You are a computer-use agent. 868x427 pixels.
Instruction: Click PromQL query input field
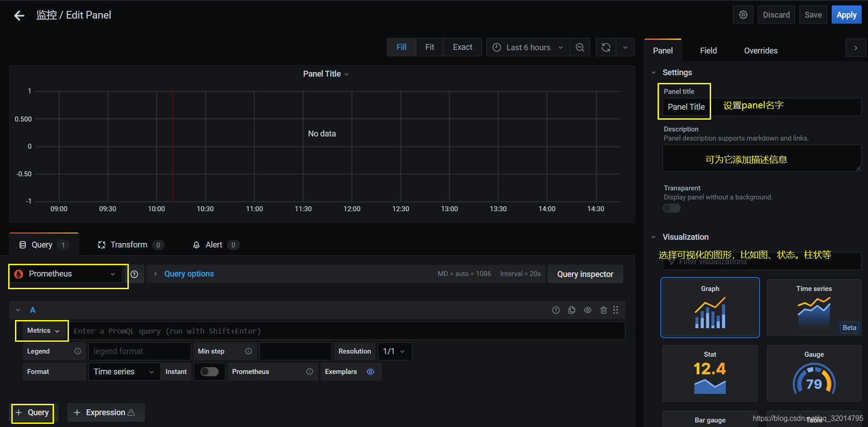(x=347, y=331)
